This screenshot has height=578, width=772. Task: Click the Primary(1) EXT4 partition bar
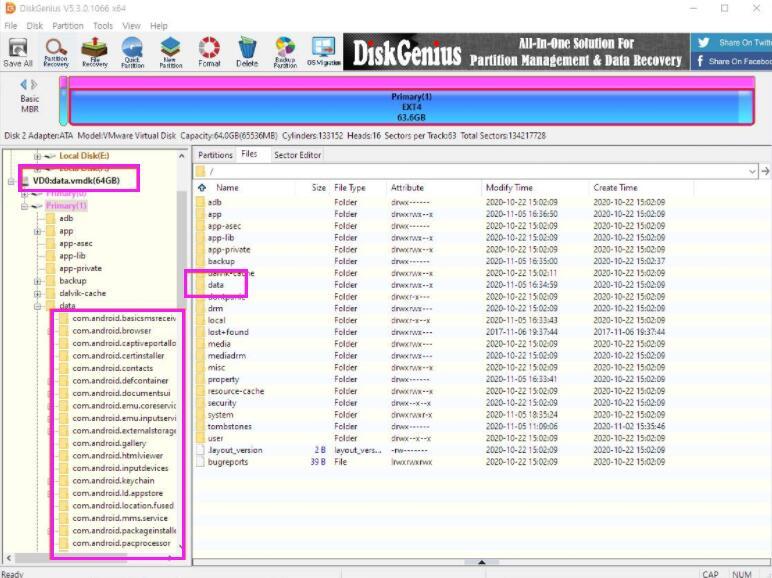click(x=411, y=107)
